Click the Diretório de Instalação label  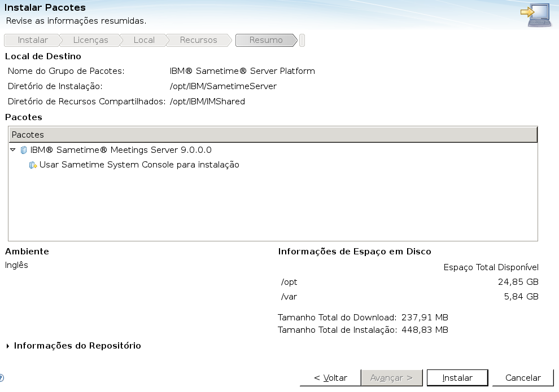click(x=55, y=86)
